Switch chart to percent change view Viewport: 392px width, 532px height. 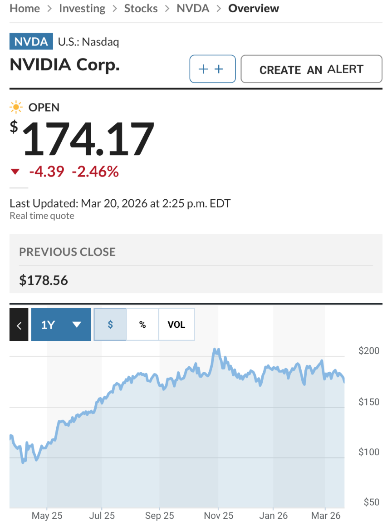click(142, 325)
